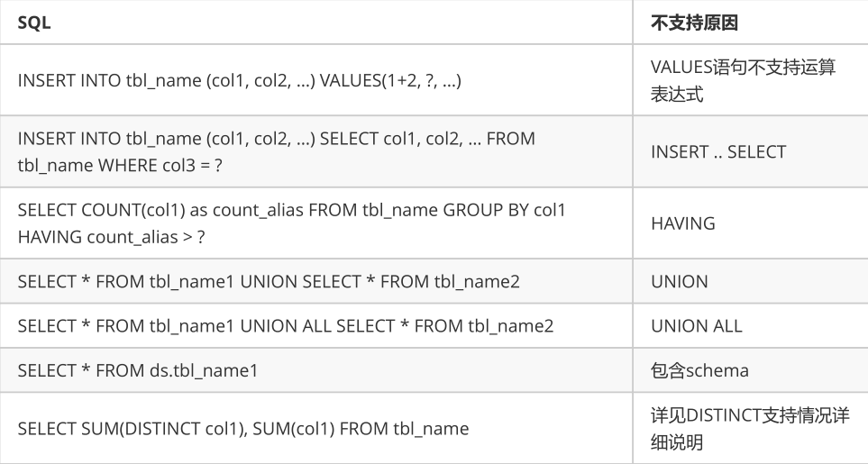Image resolution: width=868 pixels, height=464 pixels.
Task: Select the UNION ALL SELECT SQL statement cell
Action: click(x=316, y=326)
